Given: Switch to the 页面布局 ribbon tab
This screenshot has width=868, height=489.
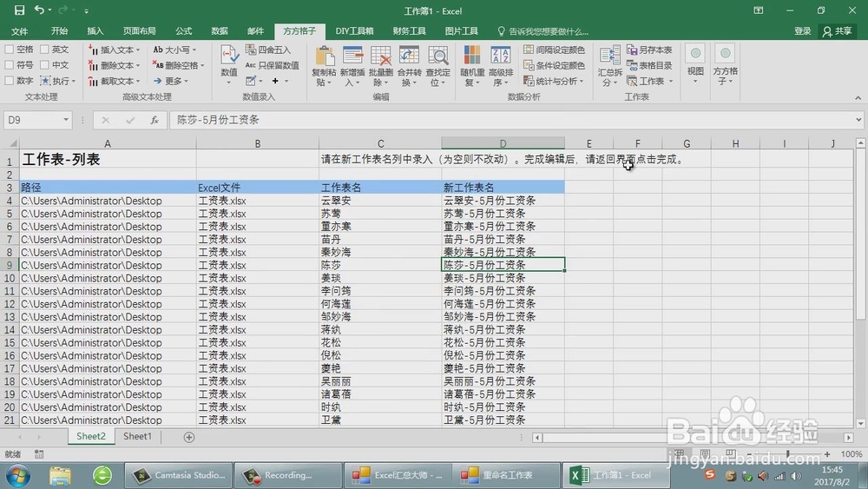Looking at the screenshot, I should click(139, 31).
